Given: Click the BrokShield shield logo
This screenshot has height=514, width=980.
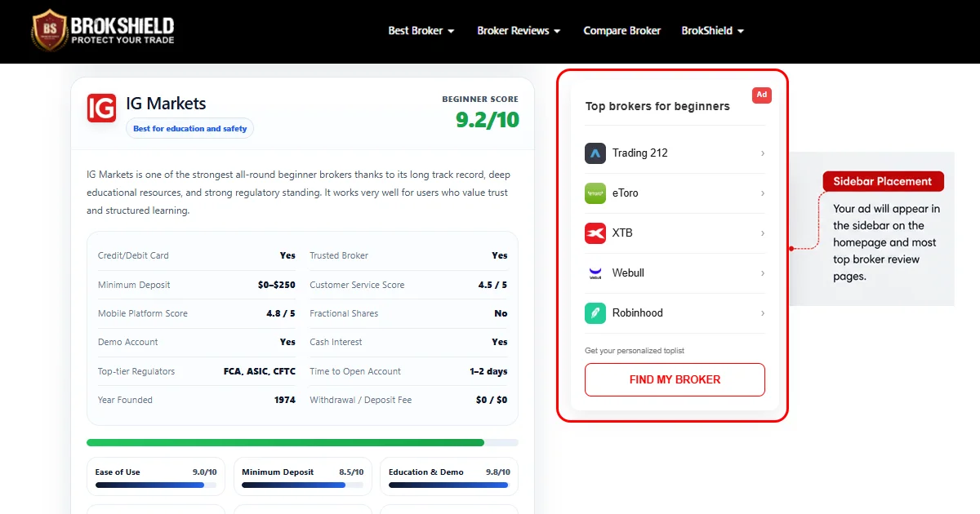Looking at the screenshot, I should click(x=48, y=30).
